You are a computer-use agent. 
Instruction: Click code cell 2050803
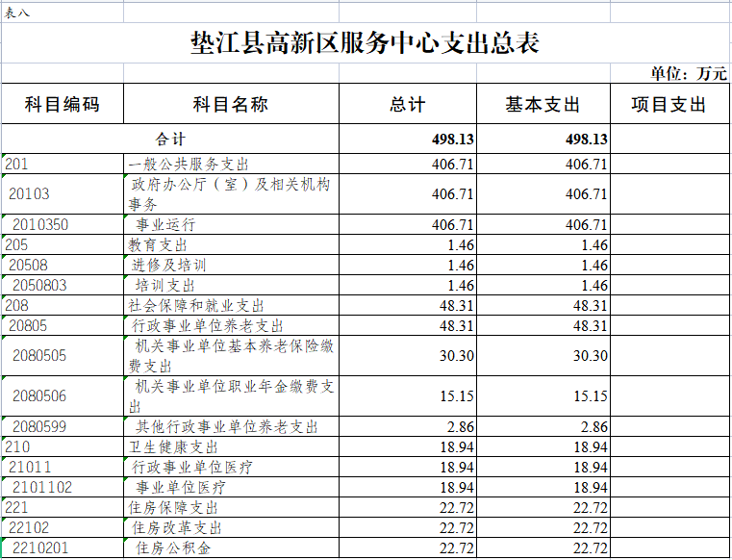click(63, 285)
